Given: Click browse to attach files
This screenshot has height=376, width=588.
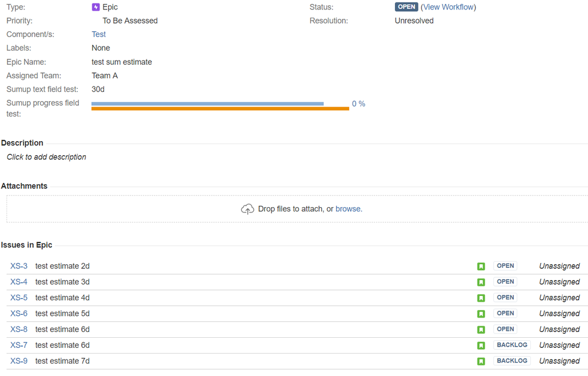Looking at the screenshot, I should (x=349, y=209).
